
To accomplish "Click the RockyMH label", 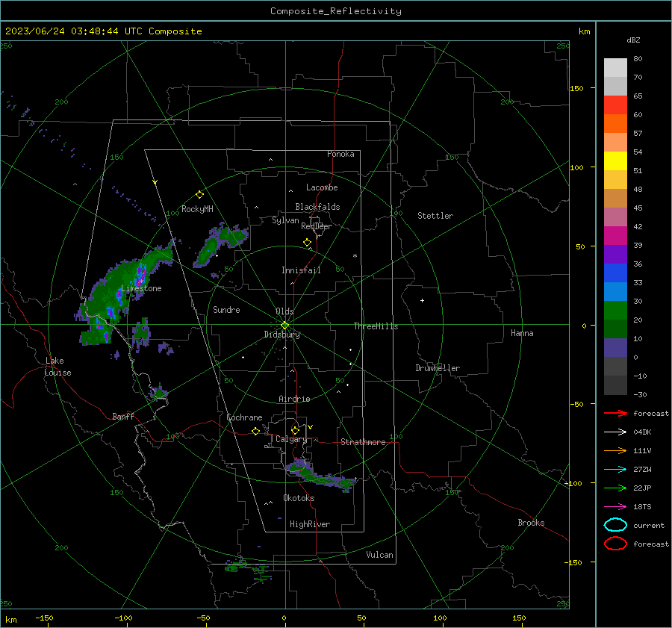I will 197,209.
